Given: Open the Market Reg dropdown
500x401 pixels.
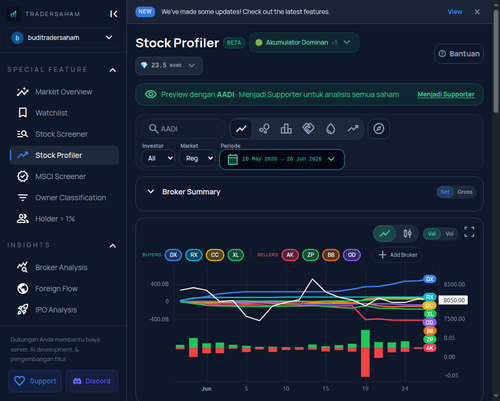Looking at the screenshot, I should [x=197, y=158].
